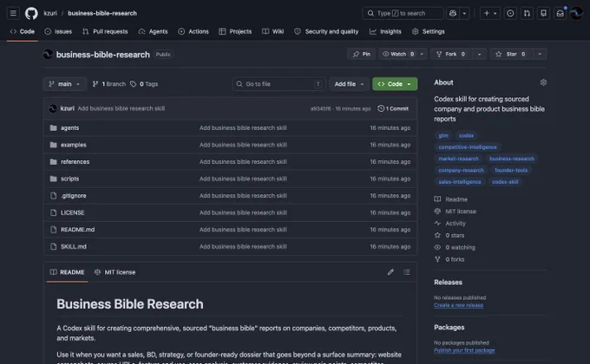
Task: Open the examples folder
Action: [x=74, y=145]
